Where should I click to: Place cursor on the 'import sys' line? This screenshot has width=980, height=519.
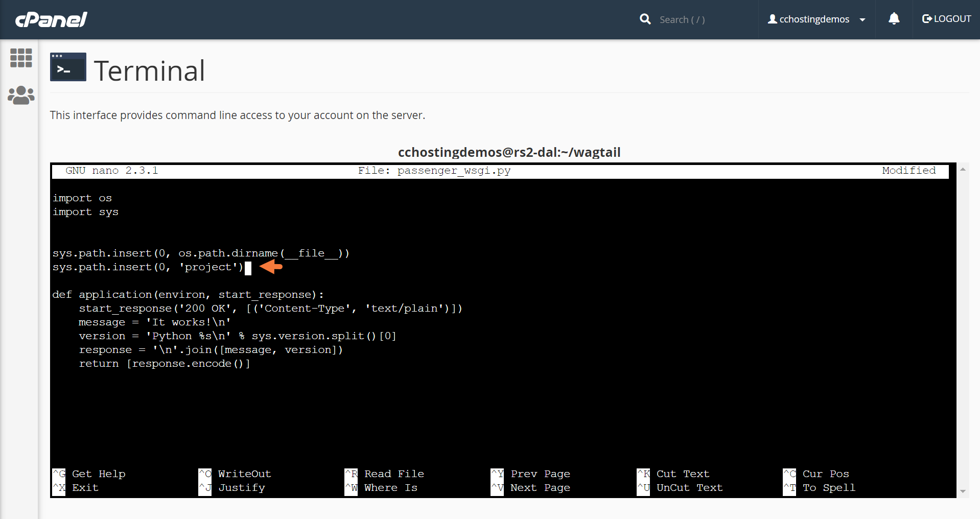click(85, 212)
